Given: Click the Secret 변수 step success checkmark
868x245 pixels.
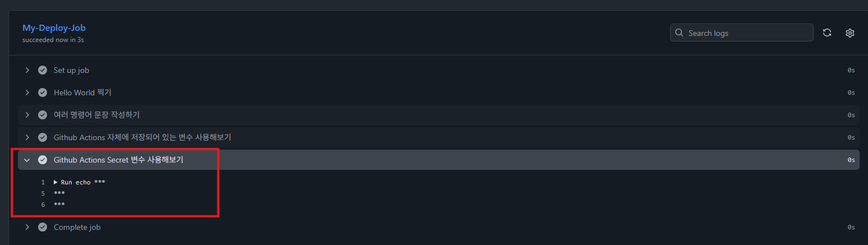Looking at the screenshot, I should click(x=43, y=160).
